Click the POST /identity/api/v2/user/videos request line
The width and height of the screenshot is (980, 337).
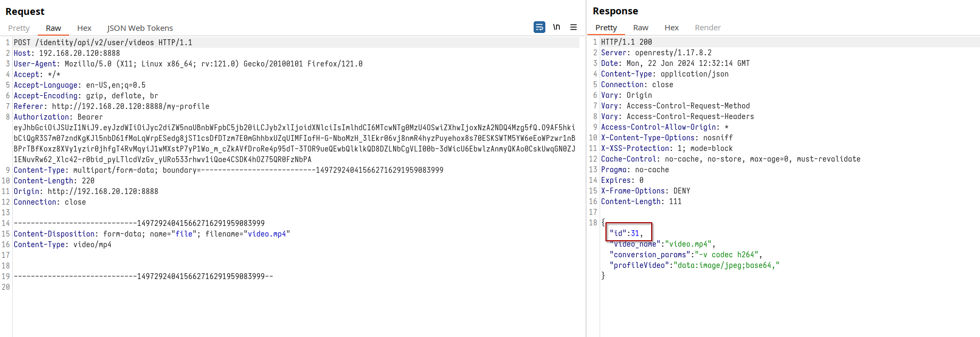click(103, 43)
